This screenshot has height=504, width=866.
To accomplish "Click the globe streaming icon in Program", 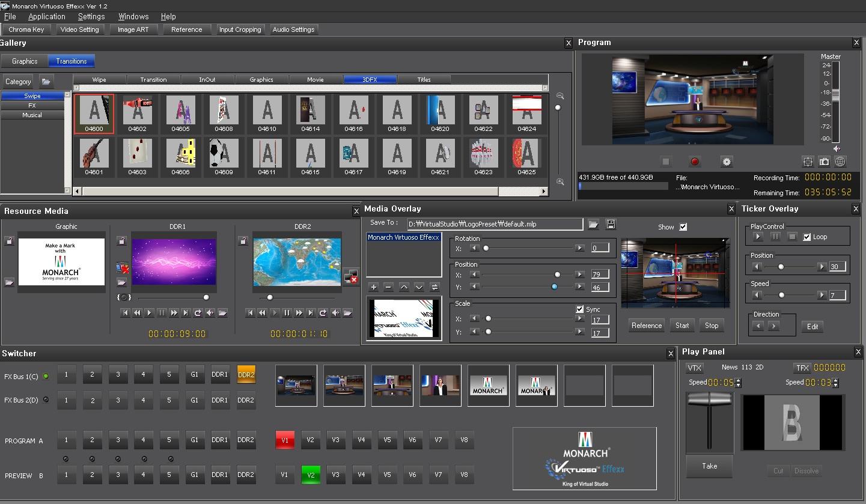I will click(x=840, y=162).
